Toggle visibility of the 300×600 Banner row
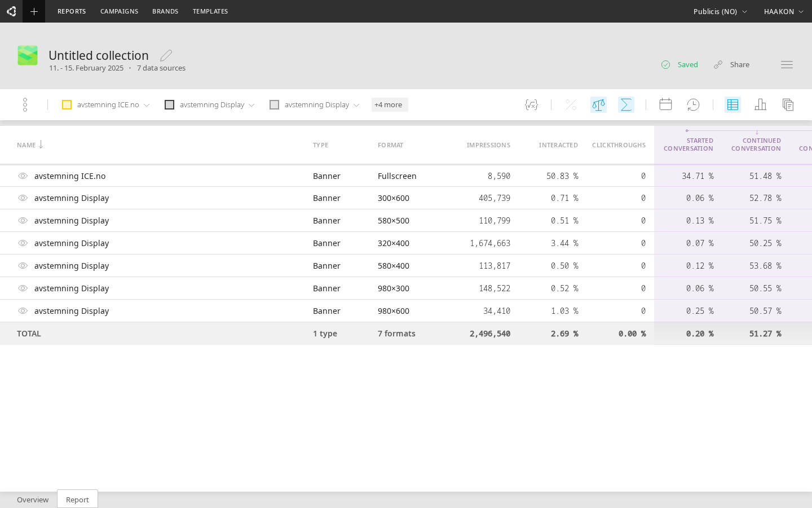Screen dimensions: 812x508 point(23,198)
